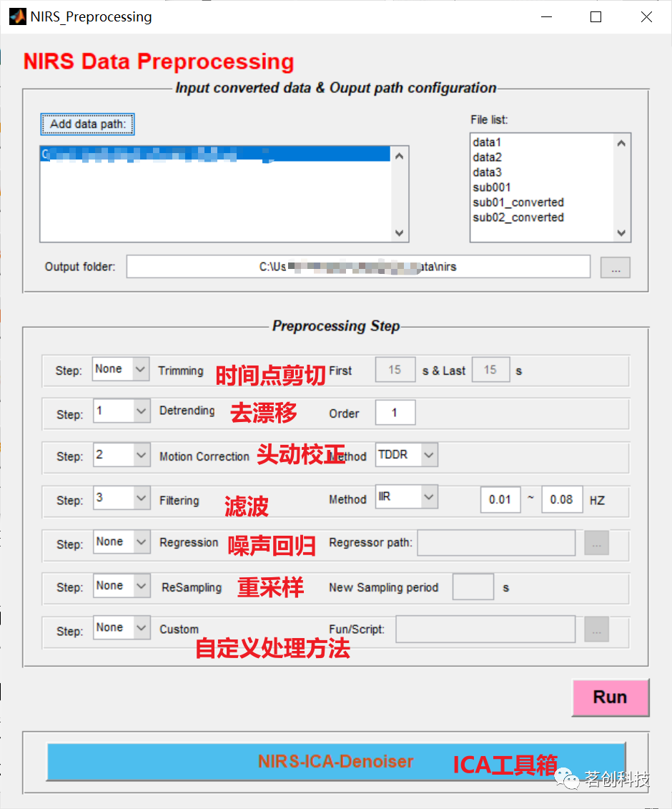Click the 0.01 HZ filter cutoff field
This screenshot has width=672, height=809.
point(500,500)
